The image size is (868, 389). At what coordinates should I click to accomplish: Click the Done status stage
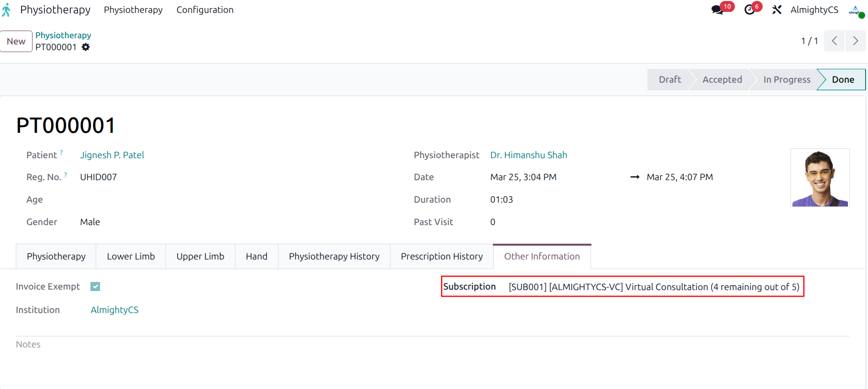[x=843, y=79]
